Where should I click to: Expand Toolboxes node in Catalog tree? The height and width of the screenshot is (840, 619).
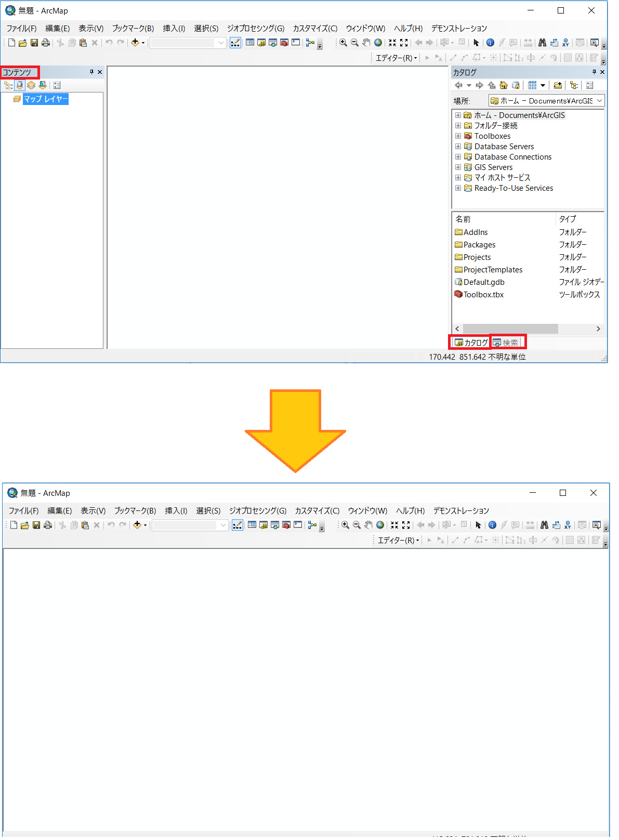point(458,136)
